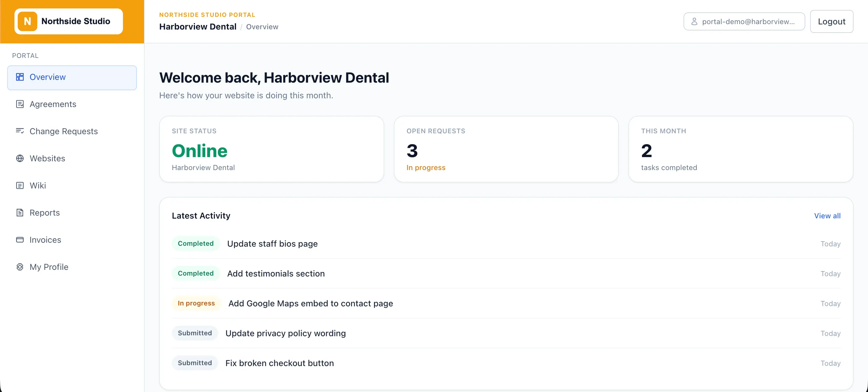Open the Wiki section

[x=72, y=185]
